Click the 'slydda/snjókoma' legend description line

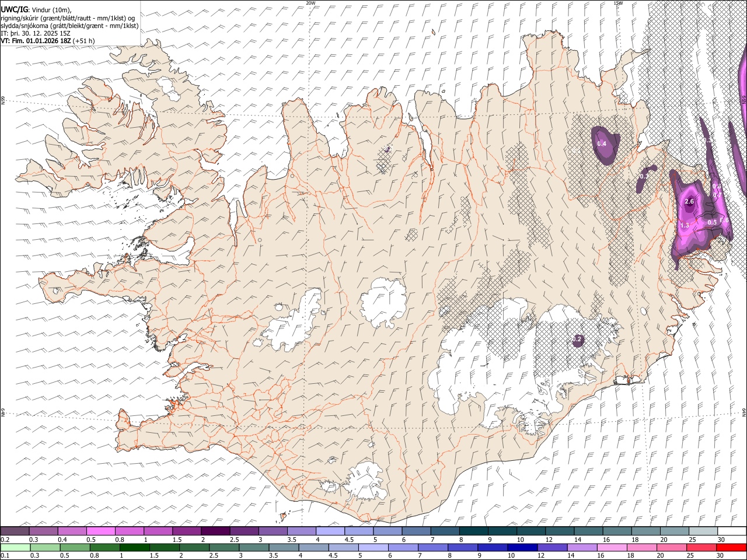click(x=69, y=26)
